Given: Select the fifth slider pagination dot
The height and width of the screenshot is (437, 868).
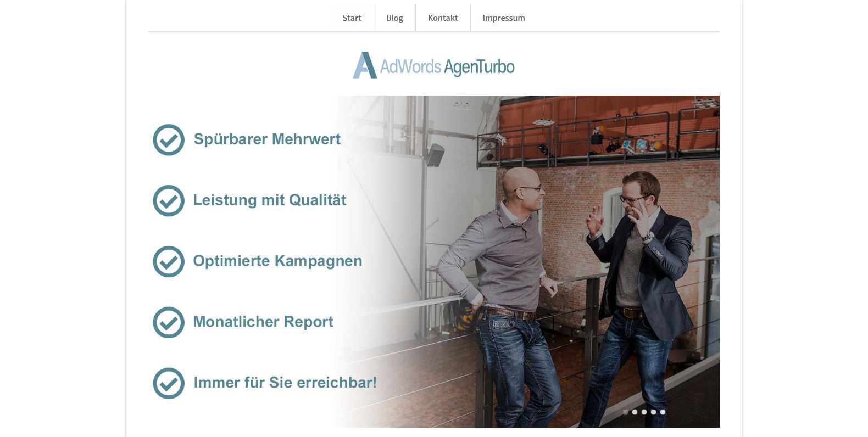Looking at the screenshot, I should coord(663,412).
